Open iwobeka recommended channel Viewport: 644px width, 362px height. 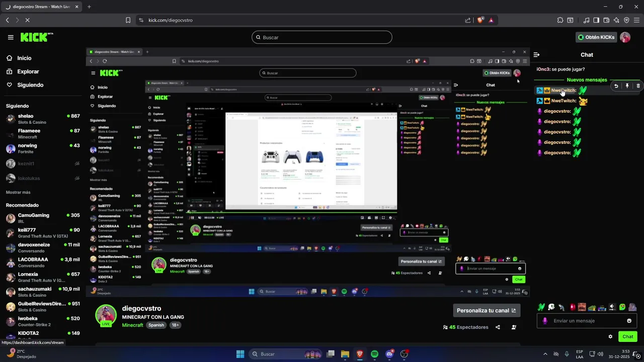coord(43,321)
